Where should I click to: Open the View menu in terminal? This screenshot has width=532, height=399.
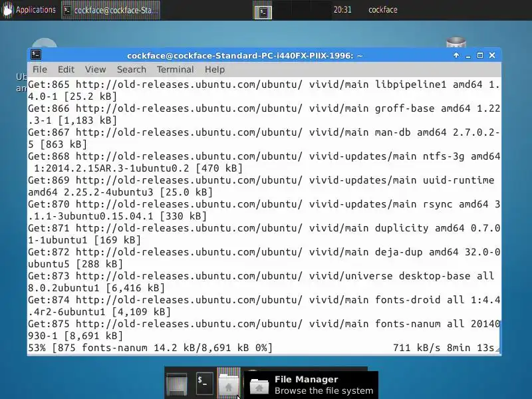pos(95,69)
